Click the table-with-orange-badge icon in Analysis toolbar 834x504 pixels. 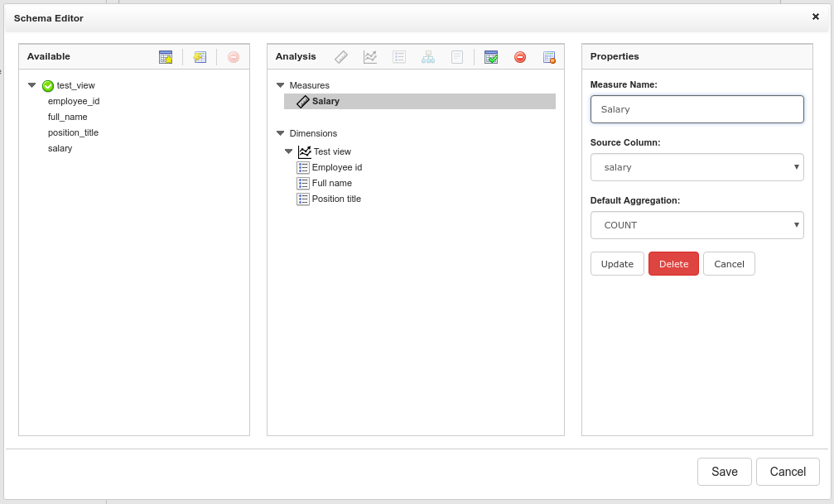point(549,57)
